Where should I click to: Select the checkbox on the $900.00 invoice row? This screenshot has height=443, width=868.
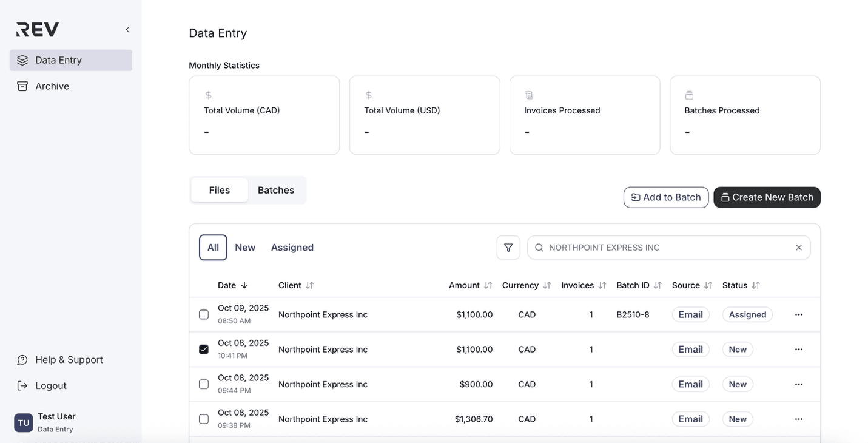click(x=203, y=384)
